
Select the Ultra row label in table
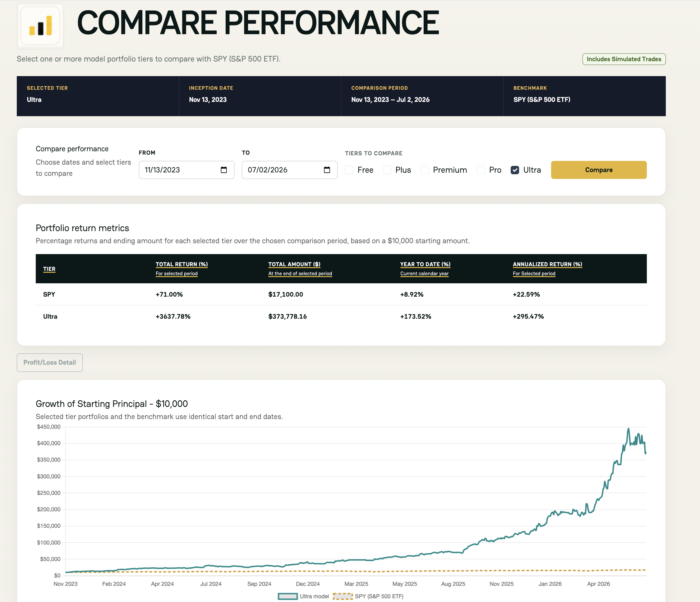(50, 317)
